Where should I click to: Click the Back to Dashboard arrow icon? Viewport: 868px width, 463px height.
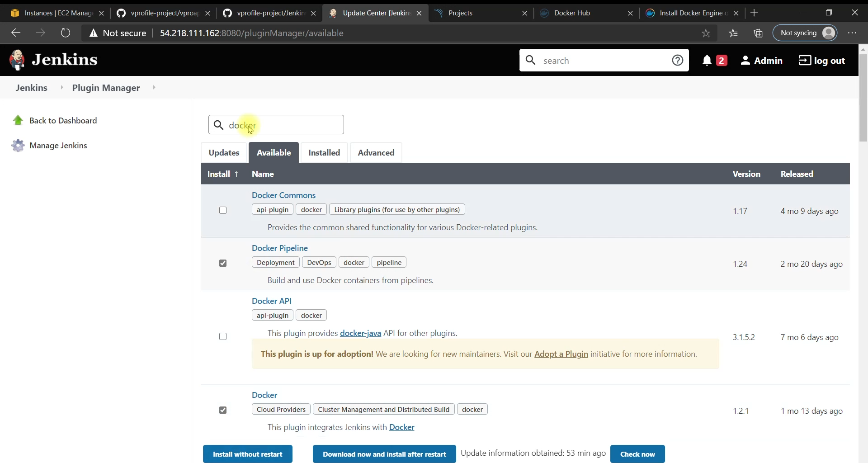click(18, 120)
